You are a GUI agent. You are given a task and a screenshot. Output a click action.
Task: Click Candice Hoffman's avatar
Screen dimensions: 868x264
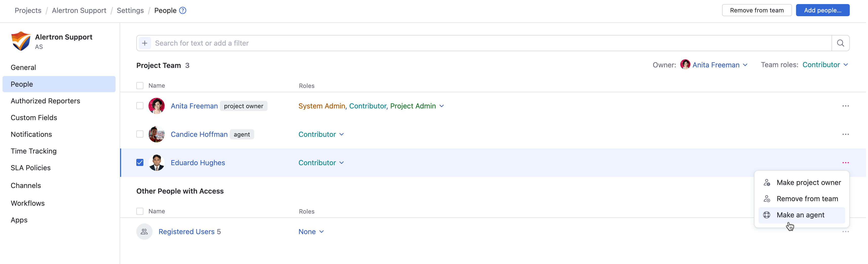pyautogui.click(x=157, y=134)
